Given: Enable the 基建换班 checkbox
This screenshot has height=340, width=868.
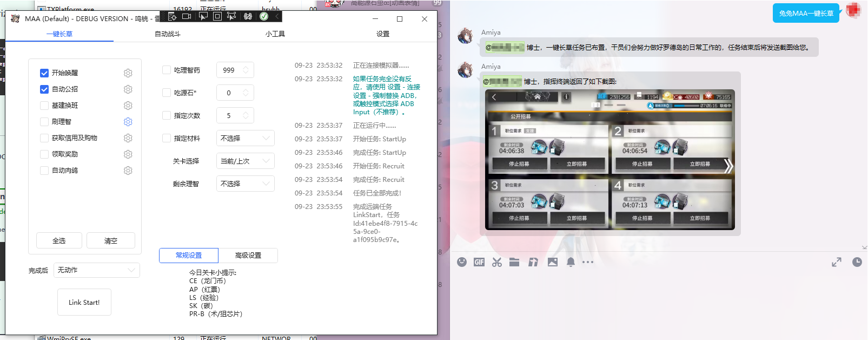Looking at the screenshot, I should click(x=44, y=106).
